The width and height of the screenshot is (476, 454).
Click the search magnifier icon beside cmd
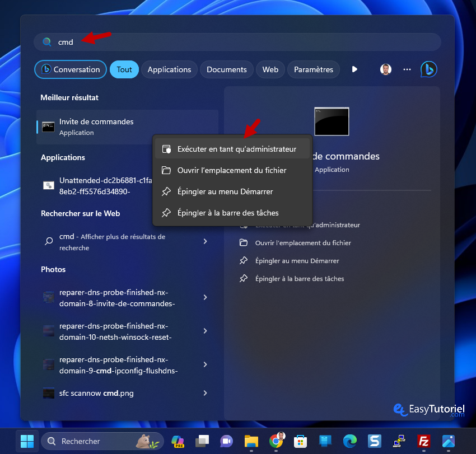click(46, 42)
